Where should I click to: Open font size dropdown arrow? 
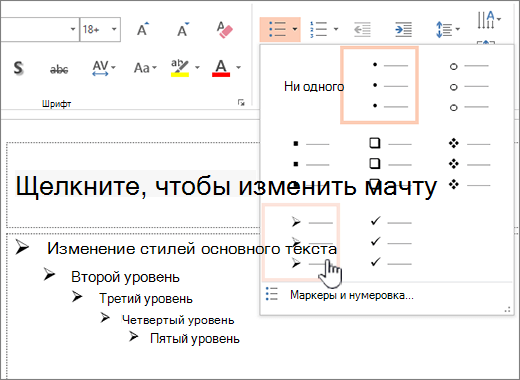pos(114,29)
